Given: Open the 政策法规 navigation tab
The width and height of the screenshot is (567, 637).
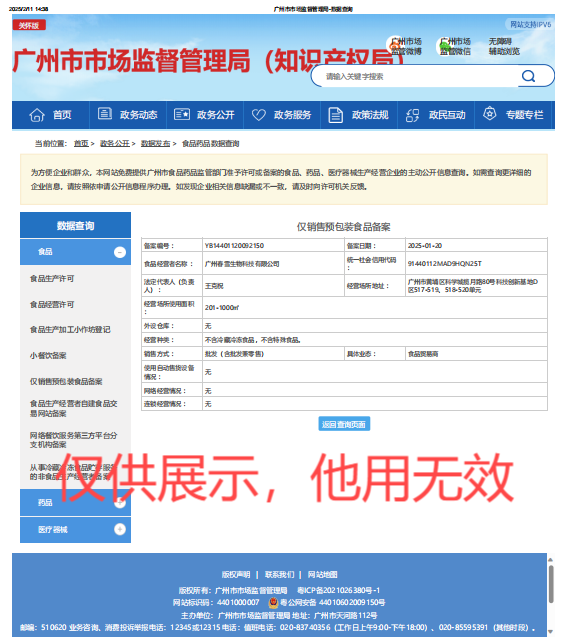Looking at the screenshot, I should pyautogui.click(x=359, y=115).
